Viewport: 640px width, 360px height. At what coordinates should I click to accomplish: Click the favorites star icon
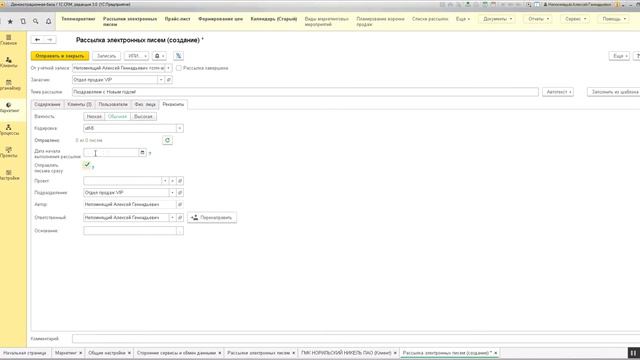click(10, 21)
